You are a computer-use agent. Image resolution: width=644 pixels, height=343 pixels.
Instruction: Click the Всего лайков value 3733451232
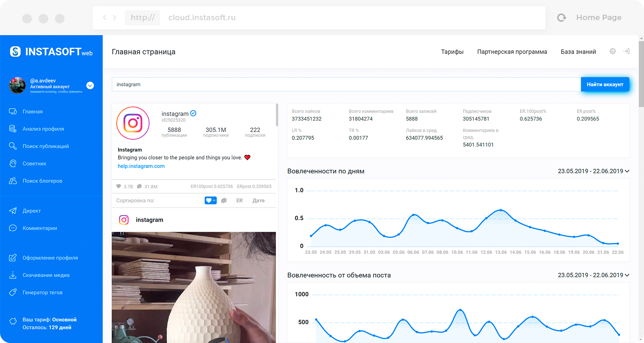[306, 119]
